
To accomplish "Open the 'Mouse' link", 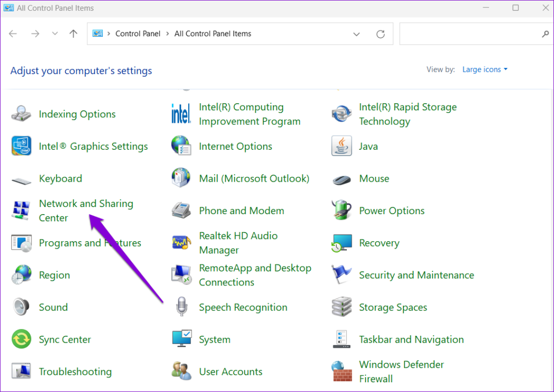I will (x=374, y=178).
